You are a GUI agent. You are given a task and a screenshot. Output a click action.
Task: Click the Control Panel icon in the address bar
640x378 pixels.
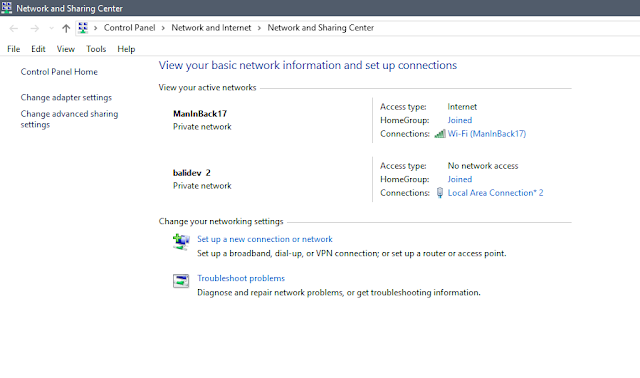click(83, 28)
